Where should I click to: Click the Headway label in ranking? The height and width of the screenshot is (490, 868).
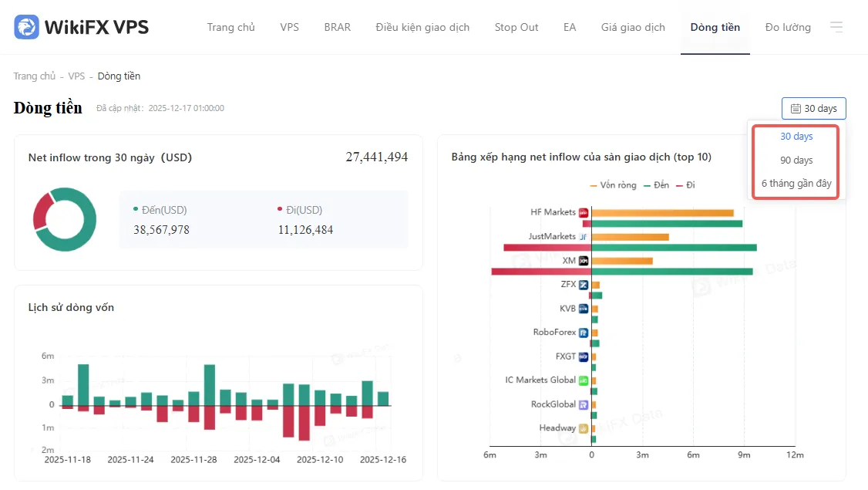(557, 428)
